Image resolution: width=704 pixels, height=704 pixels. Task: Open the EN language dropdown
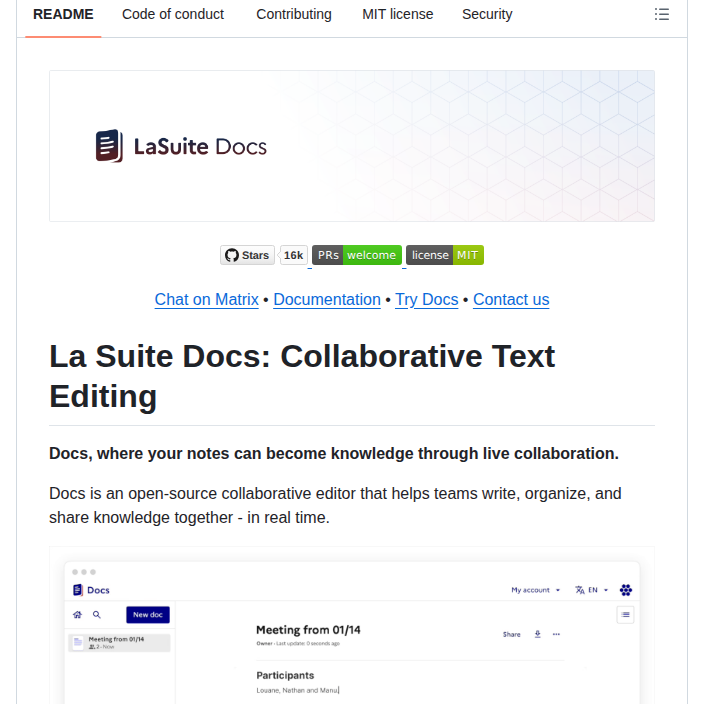[592, 590]
